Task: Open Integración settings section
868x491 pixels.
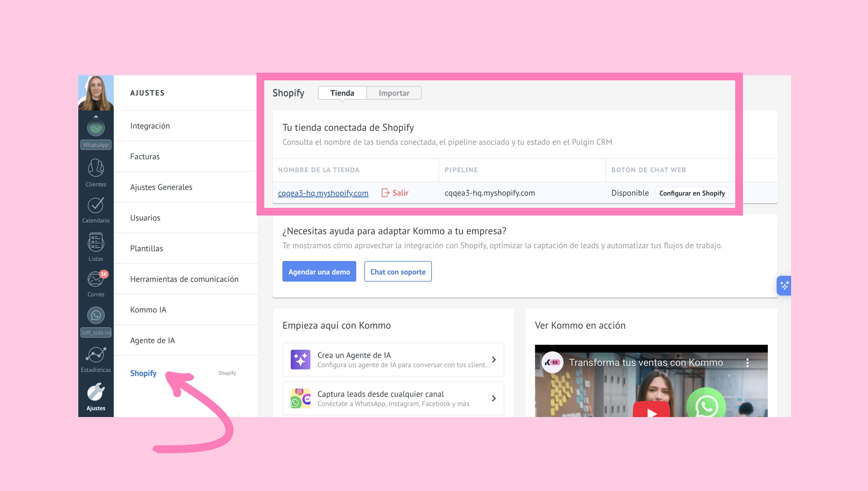Action: [x=186, y=126]
